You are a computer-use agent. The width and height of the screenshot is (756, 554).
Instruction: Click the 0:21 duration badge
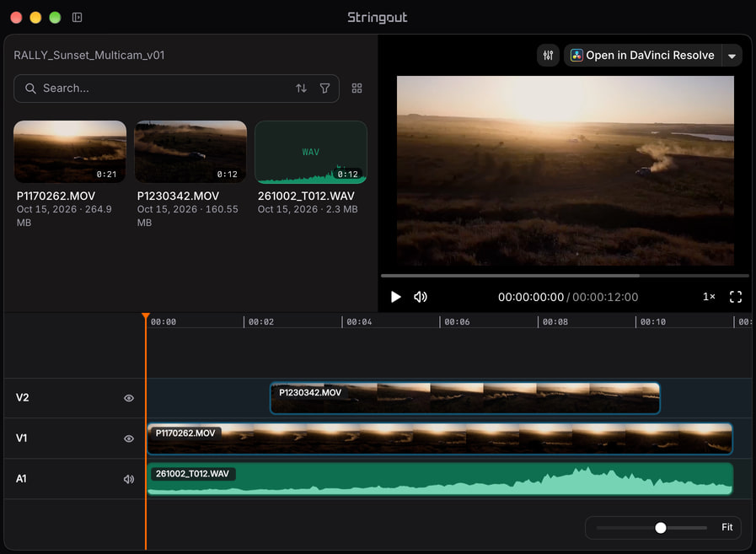(106, 175)
